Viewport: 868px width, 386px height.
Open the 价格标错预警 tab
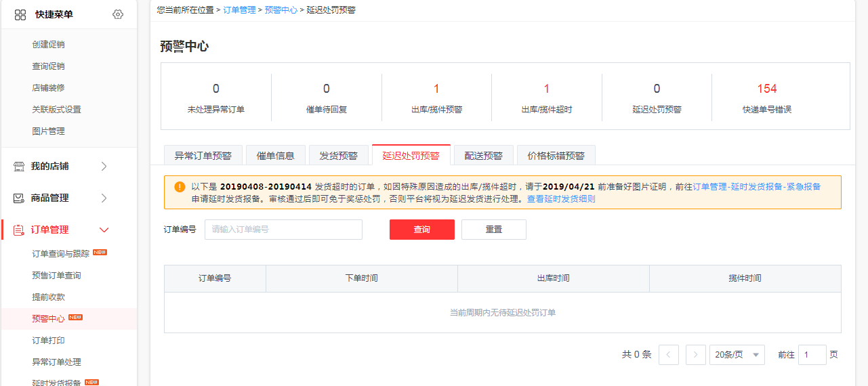click(x=556, y=155)
